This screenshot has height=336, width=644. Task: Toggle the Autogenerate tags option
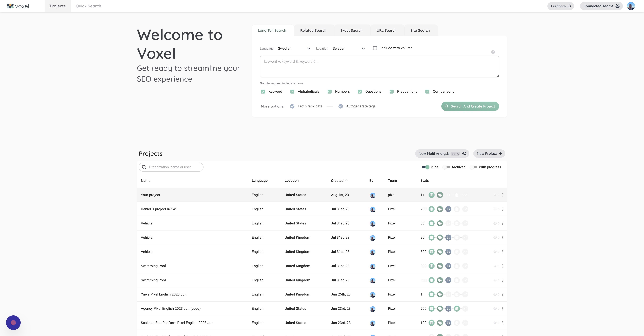coord(340,106)
